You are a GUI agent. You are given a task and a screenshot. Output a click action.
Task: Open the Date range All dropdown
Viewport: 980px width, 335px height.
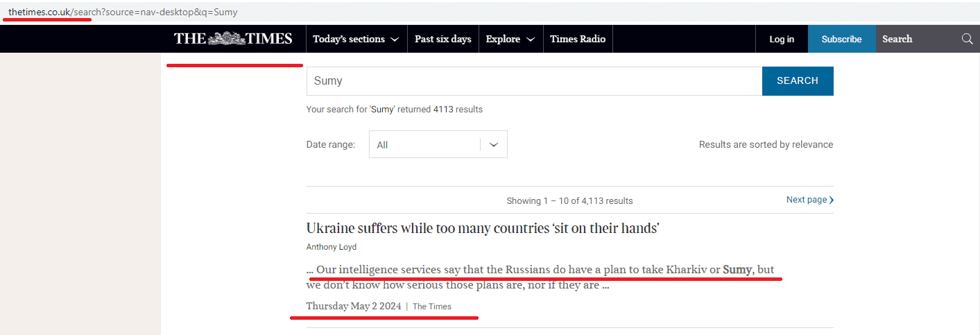click(x=438, y=144)
